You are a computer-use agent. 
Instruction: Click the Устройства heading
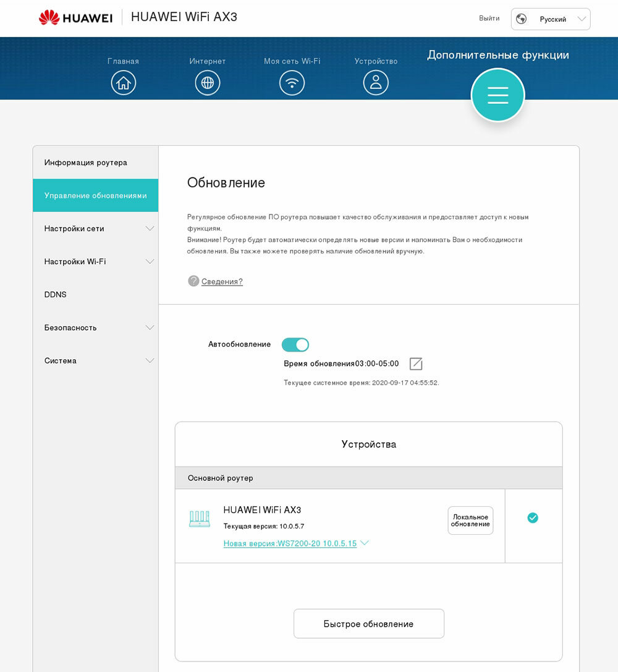pos(369,444)
